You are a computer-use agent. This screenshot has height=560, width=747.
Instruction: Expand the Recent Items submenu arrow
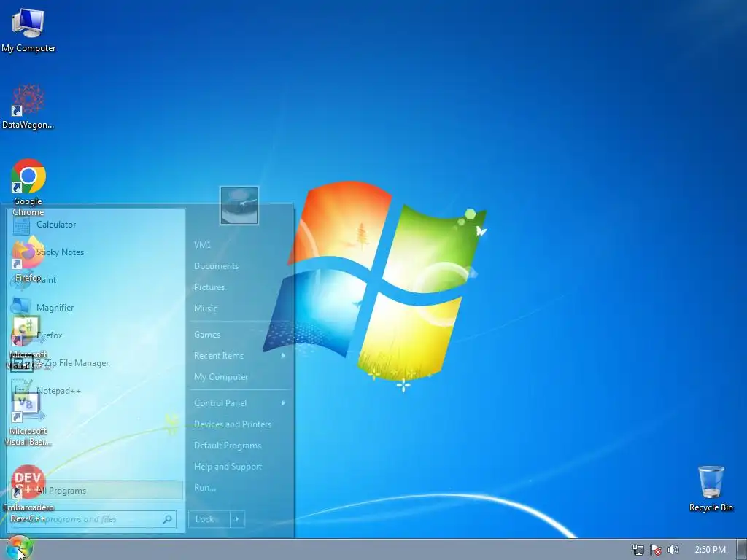284,356
